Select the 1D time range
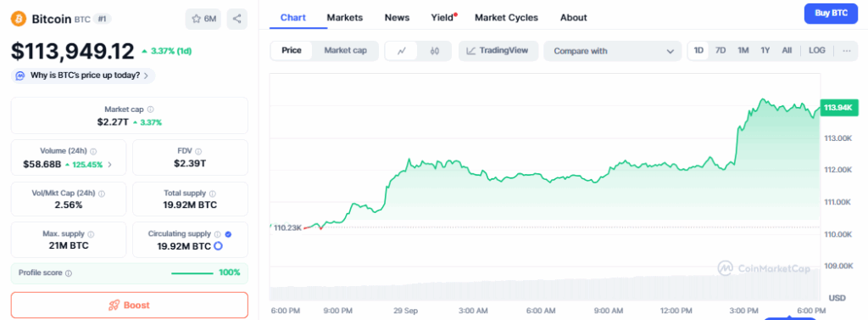 (698, 50)
